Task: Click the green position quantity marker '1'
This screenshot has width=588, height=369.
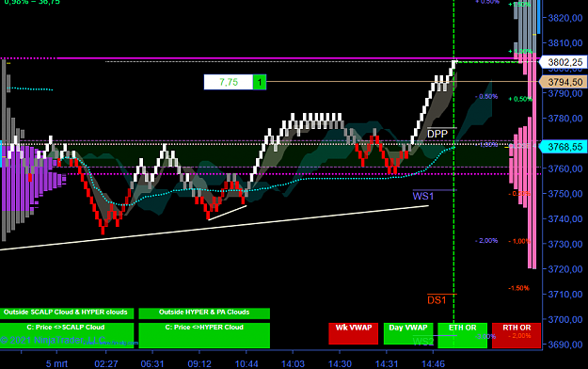Action: pyautogui.click(x=260, y=82)
